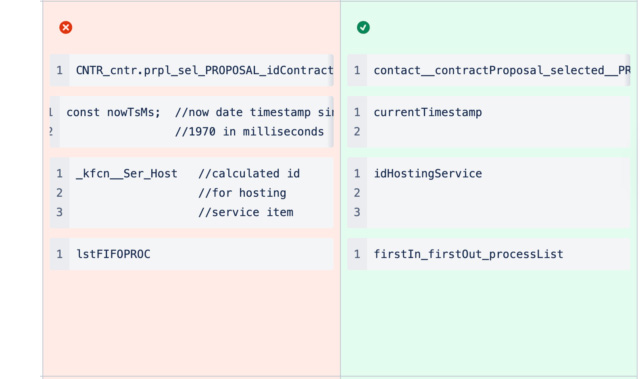Viewport: 640px width, 379px height.
Task: Click the CNTR_cntr.prpl_sel_PROPOSAL code line
Action: pyautogui.click(x=204, y=70)
